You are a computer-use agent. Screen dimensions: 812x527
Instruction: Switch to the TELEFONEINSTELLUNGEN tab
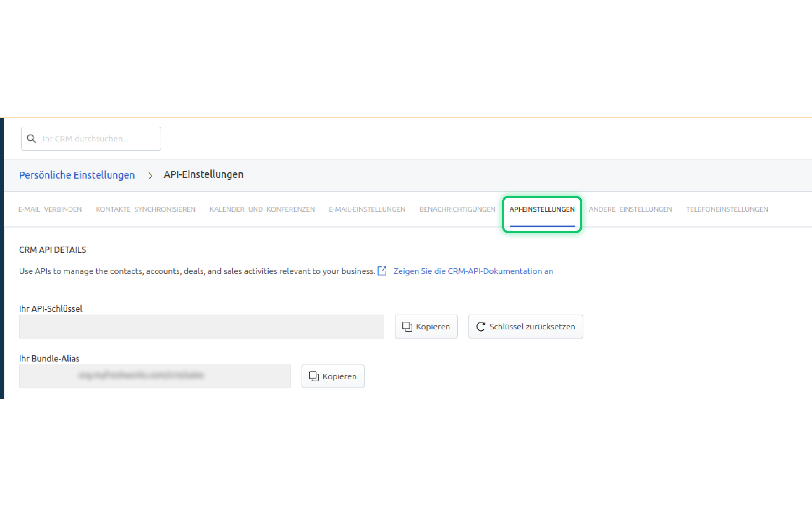(727, 209)
